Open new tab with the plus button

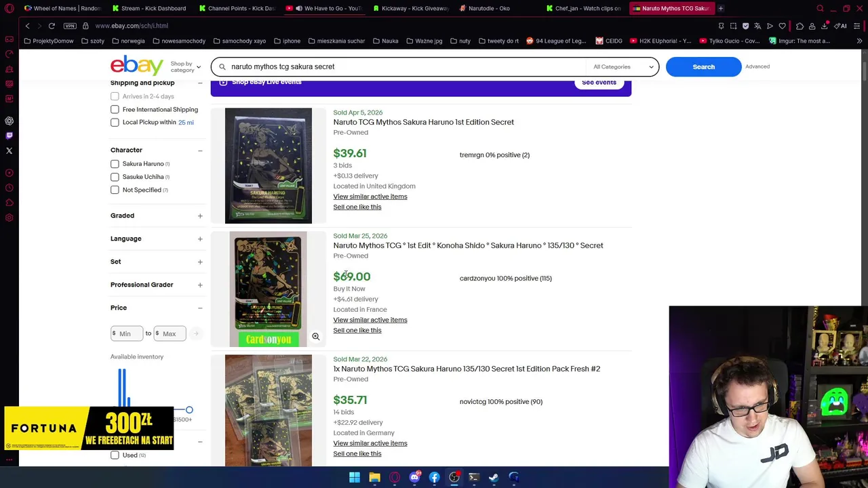721,8
